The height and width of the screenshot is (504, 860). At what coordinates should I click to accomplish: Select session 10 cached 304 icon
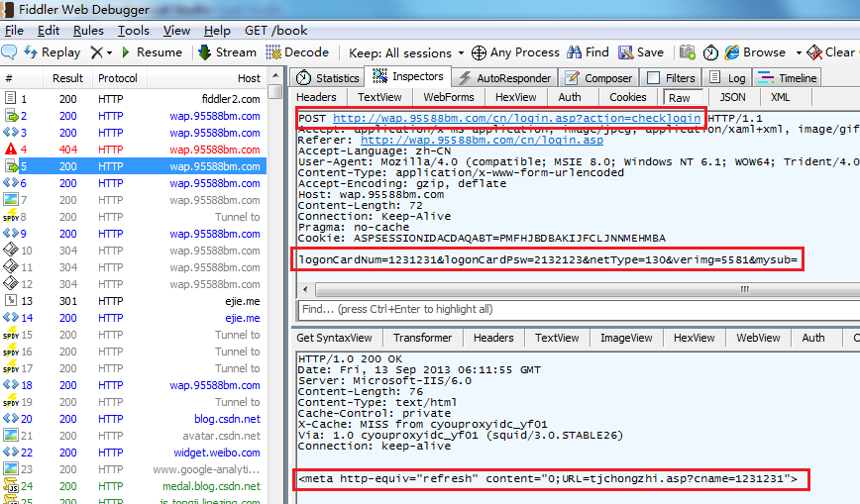(x=11, y=251)
